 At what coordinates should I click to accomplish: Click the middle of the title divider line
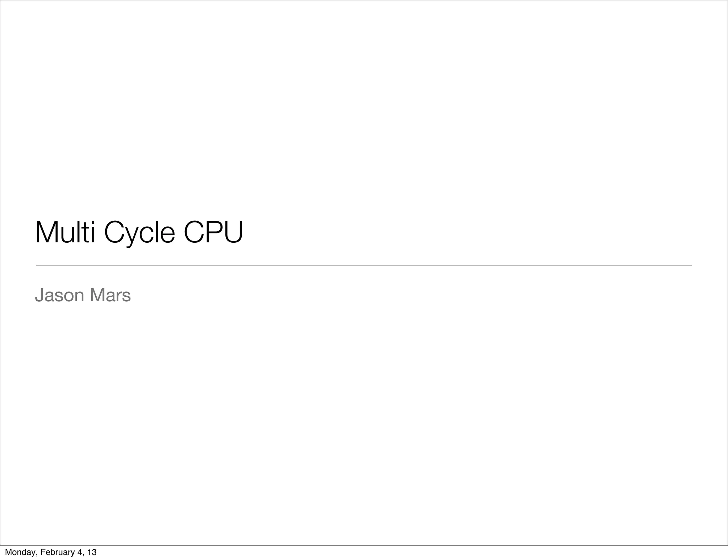coord(364,265)
